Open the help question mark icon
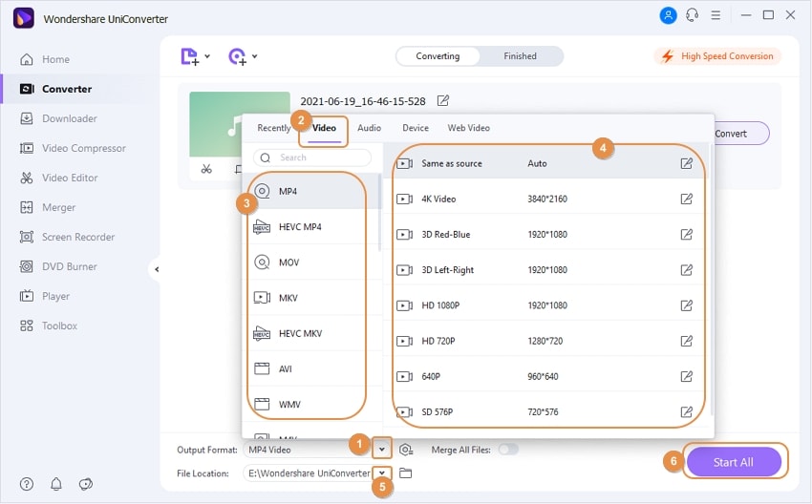Screen dimensions: 812x504 pos(27,484)
